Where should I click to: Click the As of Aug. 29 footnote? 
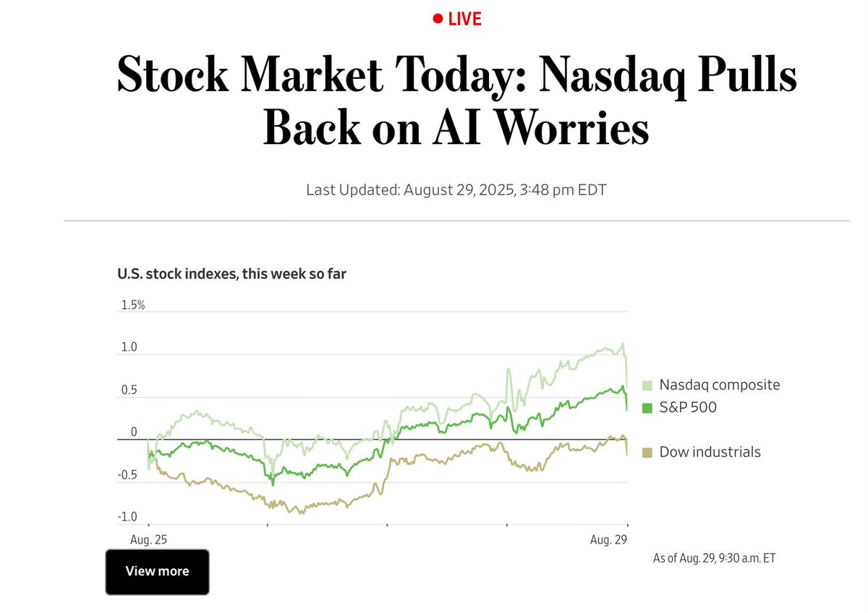pyautogui.click(x=714, y=558)
